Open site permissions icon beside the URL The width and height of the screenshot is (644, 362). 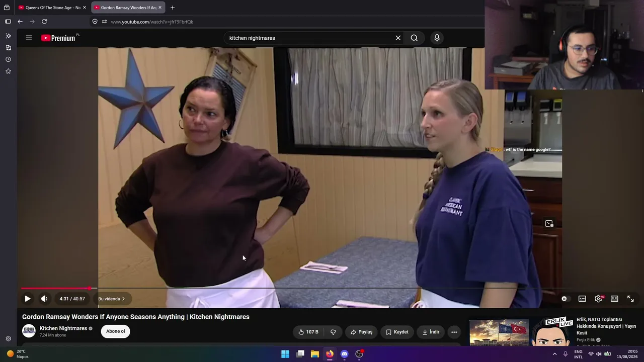point(104,22)
